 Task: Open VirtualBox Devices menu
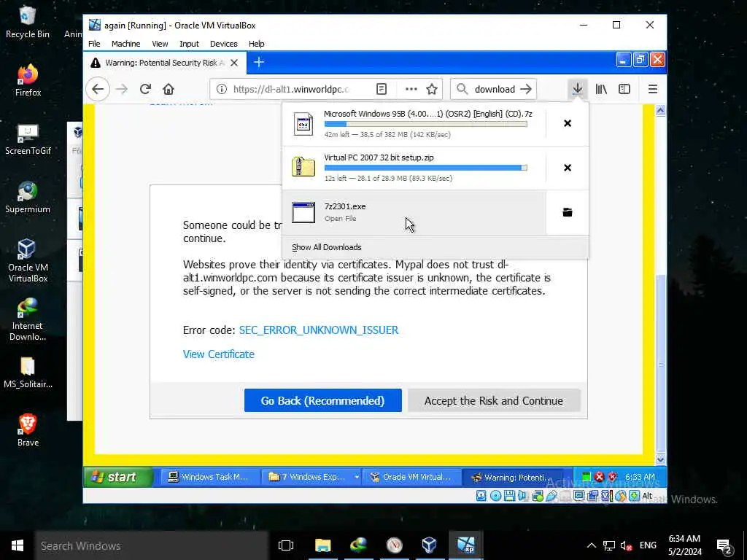pos(223,44)
